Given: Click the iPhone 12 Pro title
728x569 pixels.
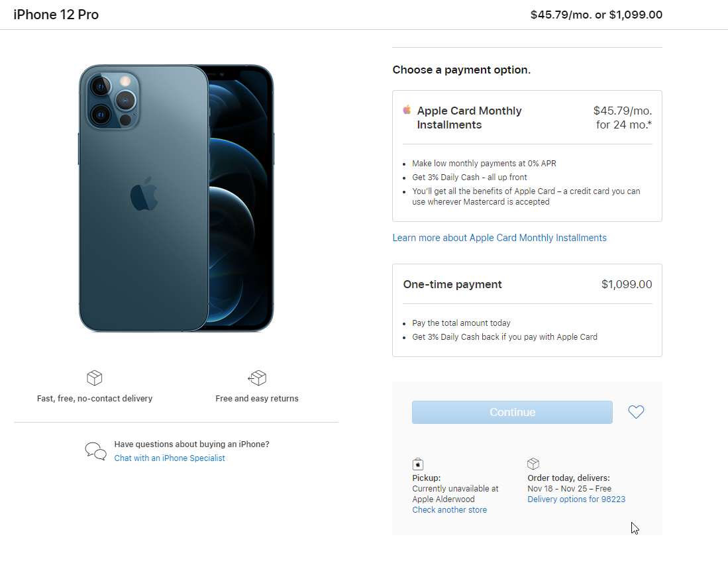Looking at the screenshot, I should tap(56, 15).
